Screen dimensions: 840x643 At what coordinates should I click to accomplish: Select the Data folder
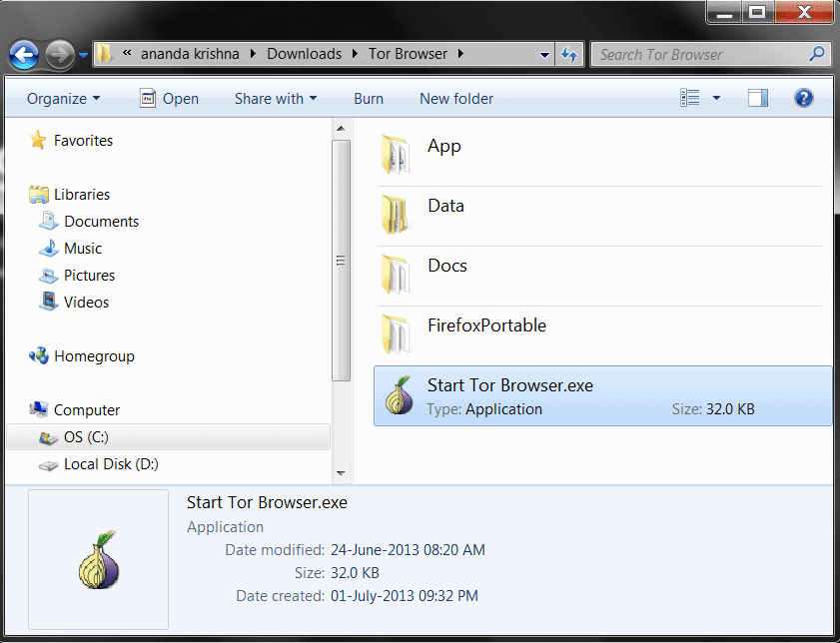(x=445, y=206)
